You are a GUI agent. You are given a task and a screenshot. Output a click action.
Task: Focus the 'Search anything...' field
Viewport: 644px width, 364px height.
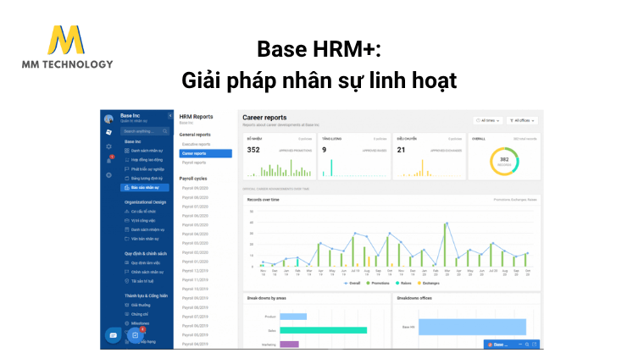point(145,131)
